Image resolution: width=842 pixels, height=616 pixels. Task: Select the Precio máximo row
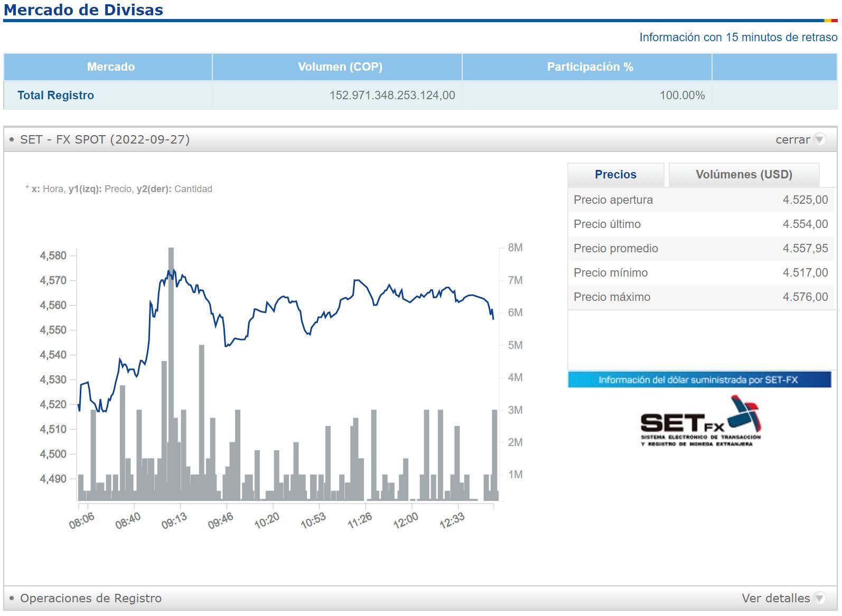[700, 297]
